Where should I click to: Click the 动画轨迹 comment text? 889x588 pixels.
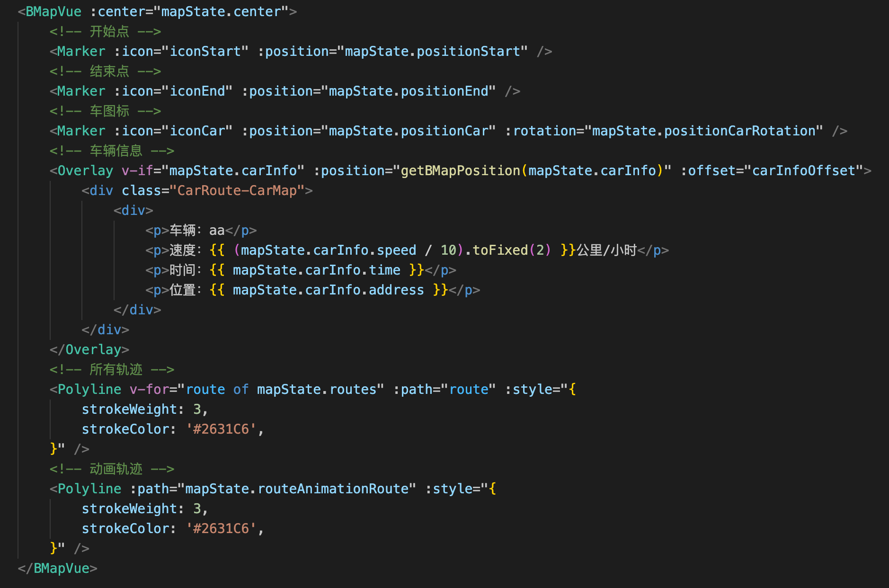point(116,469)
